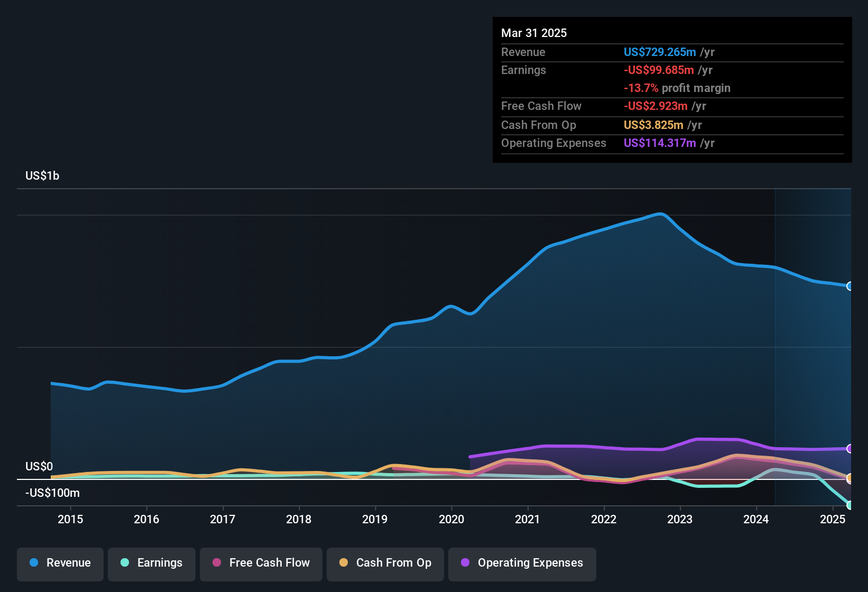Click the highlighted 2024-2025 forecast band
The height and width of the screenshot is (592, 868).
click(811, 344)
